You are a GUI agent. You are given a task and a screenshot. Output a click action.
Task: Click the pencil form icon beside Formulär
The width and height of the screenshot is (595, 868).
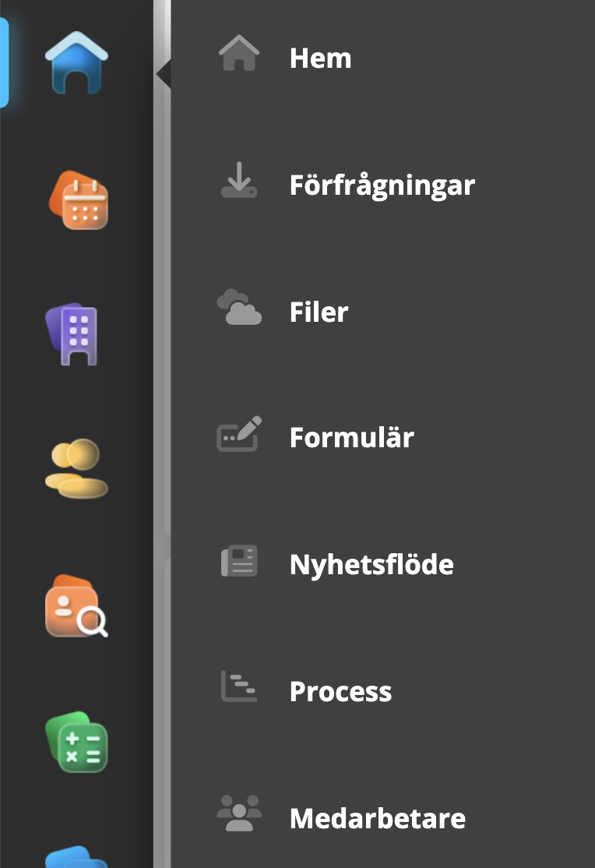pos(239,433)
